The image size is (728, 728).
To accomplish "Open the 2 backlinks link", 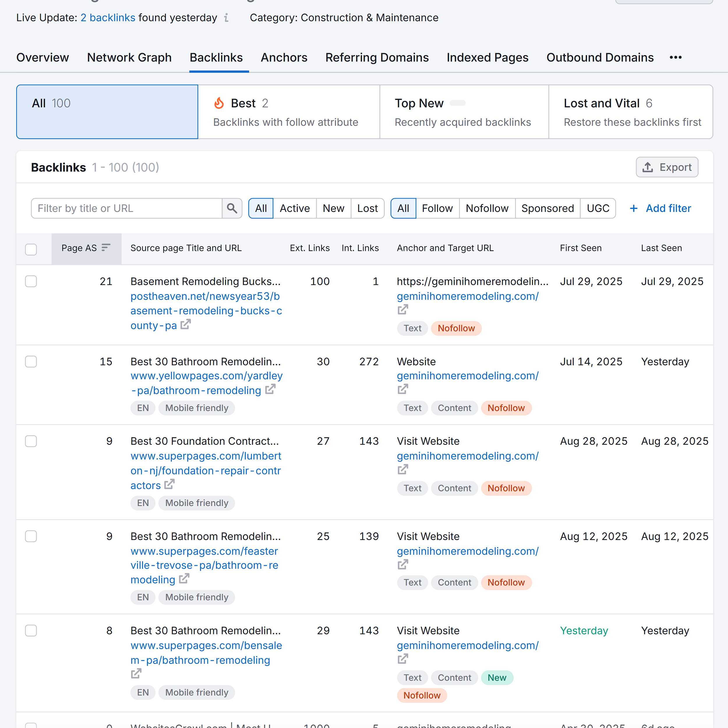I will pos(108,18).
